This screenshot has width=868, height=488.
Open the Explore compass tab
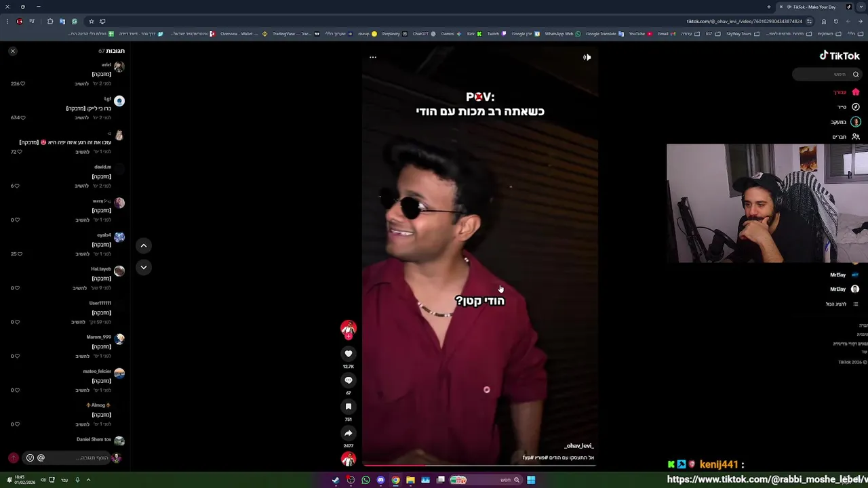pos(848,107)
